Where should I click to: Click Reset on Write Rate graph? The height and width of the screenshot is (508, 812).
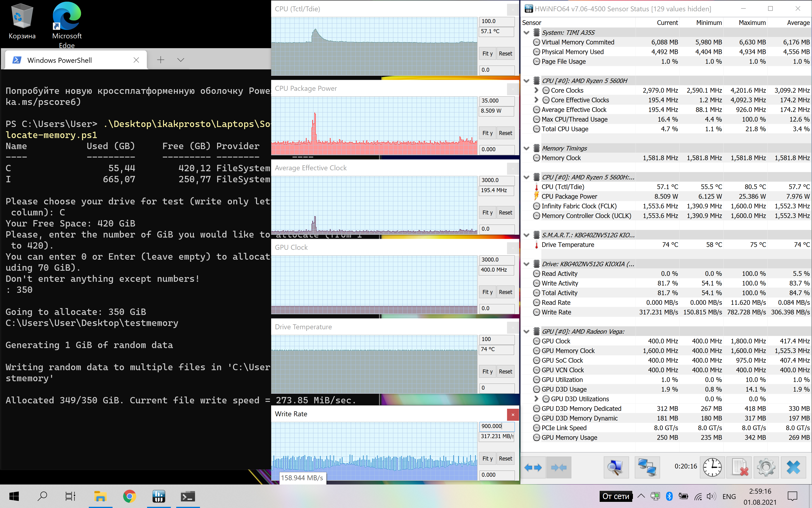click(505, 458)
